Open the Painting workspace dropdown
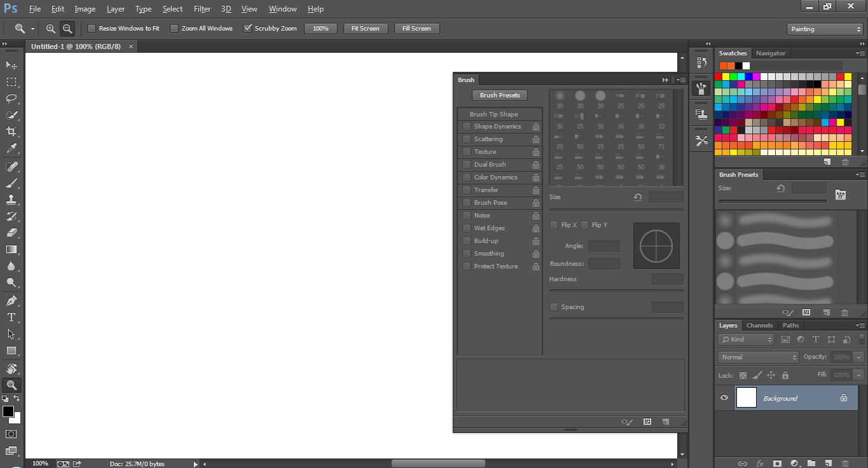Screen dimensions: 868x468 point(824,29)
